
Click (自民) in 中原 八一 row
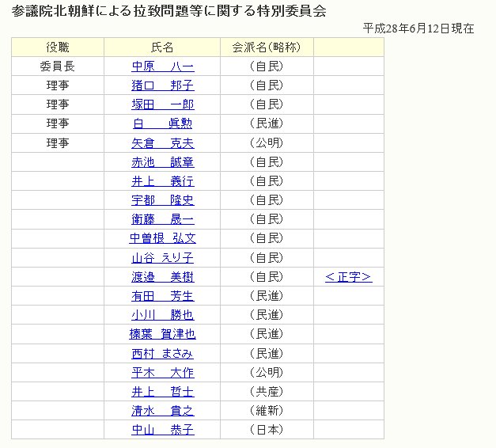[267, 66]
